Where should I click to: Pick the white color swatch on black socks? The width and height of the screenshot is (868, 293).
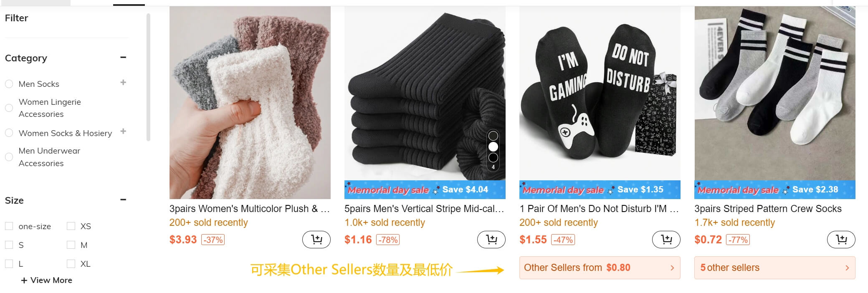[493, 147]
